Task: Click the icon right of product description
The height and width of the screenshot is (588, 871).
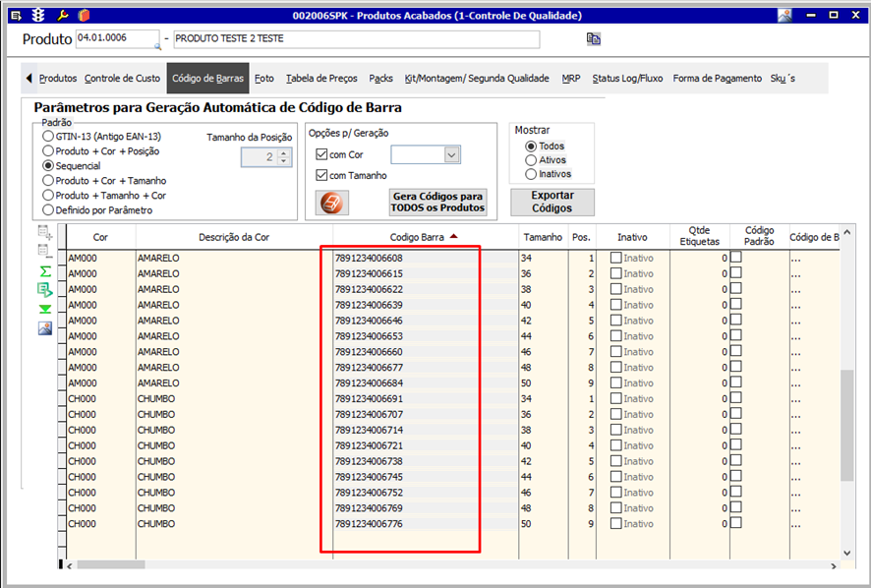Action: click(x=594, y=39)
